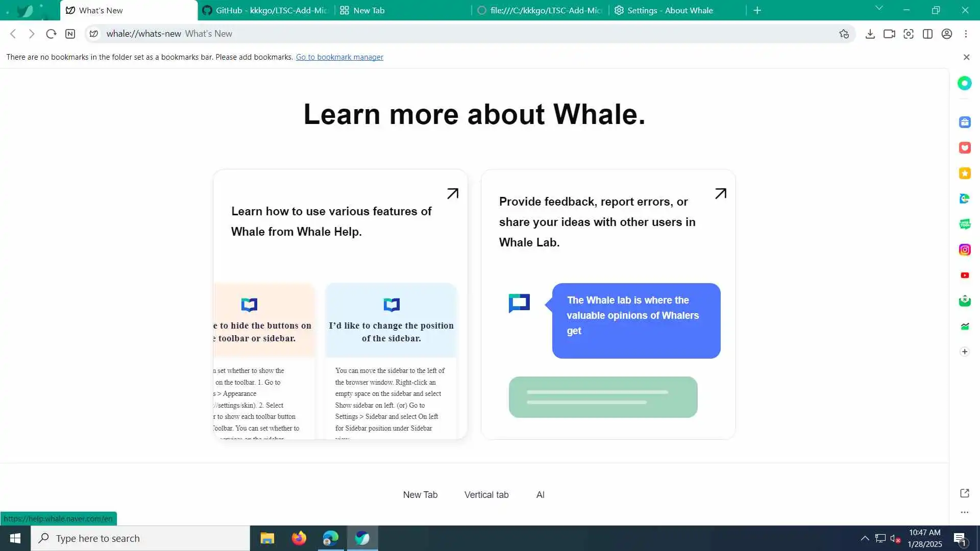980x551 pixels.
Task: Switch to GitHub kkkgo tab
Action: tap(265, 10)
